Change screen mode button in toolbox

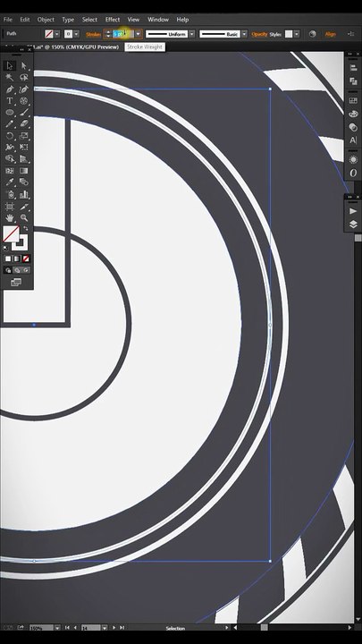coord(15,282)
